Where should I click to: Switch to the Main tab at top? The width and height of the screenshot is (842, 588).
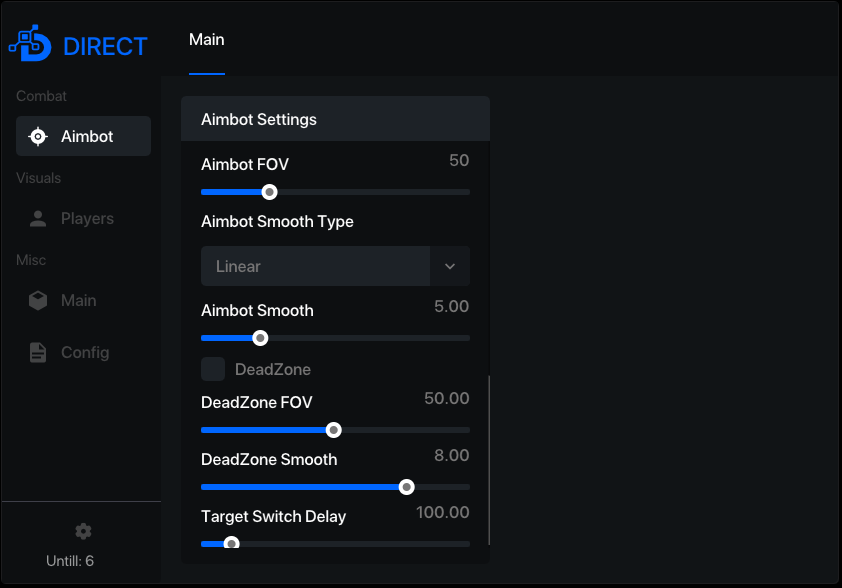[207, 40]
